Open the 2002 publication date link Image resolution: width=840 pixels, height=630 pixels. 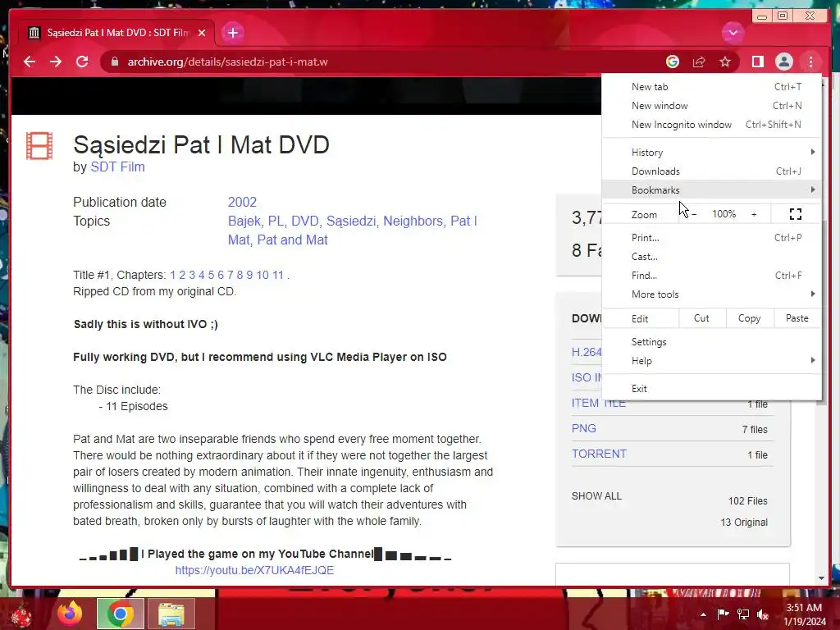pos(242,202)
